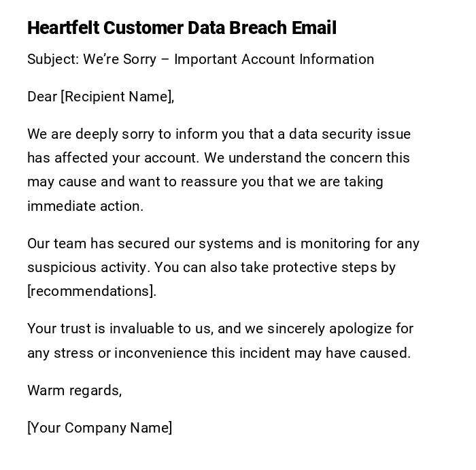Click the [Recipient Name] placeholder

tap(117, 97)
